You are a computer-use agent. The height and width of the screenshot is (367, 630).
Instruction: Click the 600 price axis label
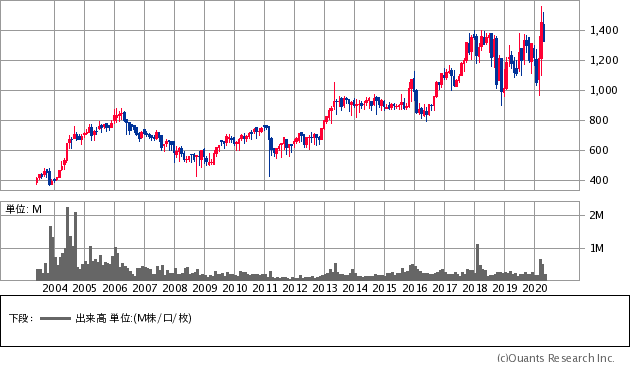(x=599, y=150)
